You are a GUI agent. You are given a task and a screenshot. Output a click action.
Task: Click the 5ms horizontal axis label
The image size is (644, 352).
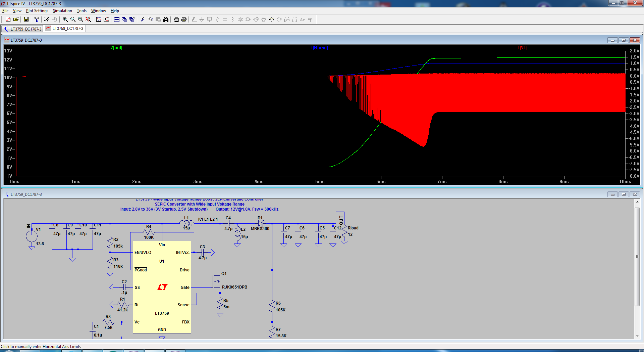pos(320,181)
